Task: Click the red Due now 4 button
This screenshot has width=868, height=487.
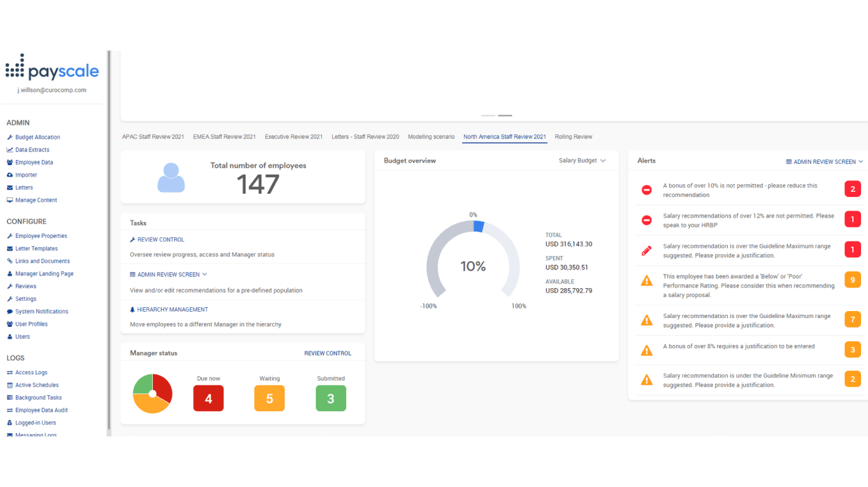Action: 208,398
